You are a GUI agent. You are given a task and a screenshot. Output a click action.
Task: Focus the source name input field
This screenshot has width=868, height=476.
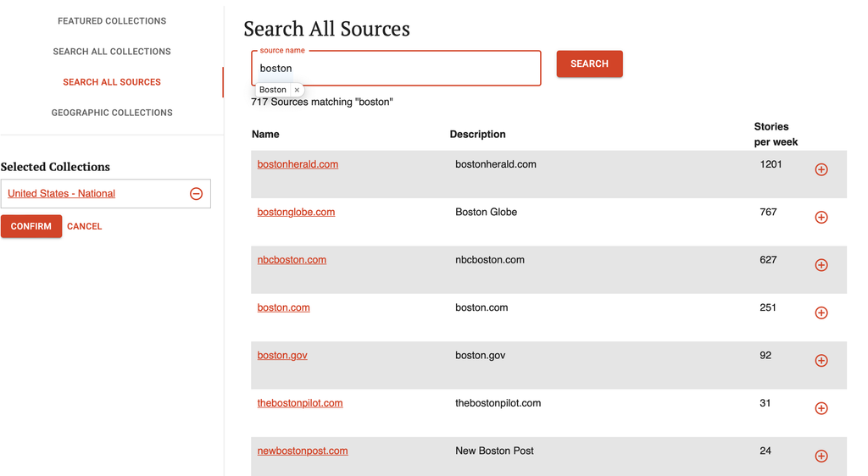(x=397, y=68)
